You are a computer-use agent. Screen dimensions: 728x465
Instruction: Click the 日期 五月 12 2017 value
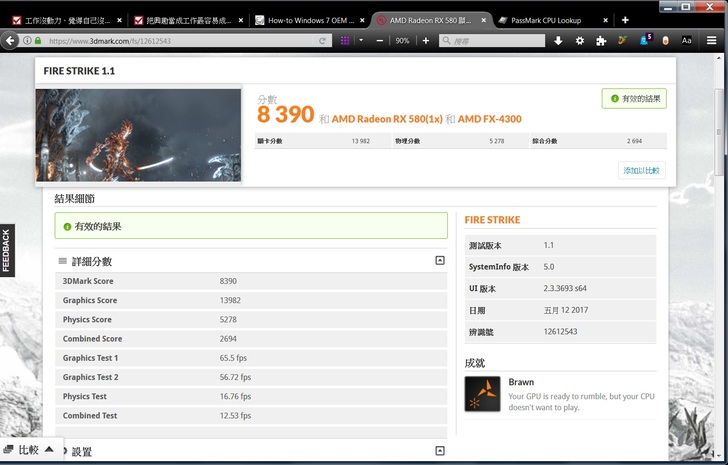tap(566, 310)
